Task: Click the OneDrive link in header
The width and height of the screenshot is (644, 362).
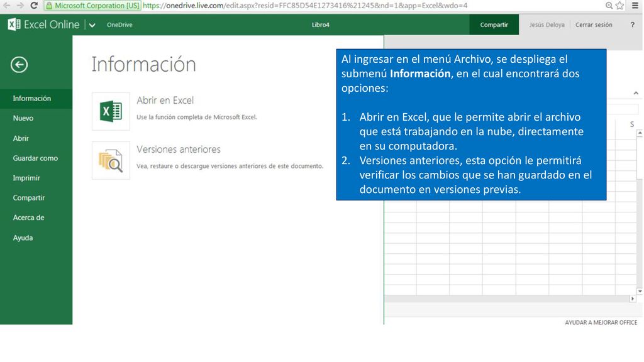Action: click(x=119, y=25)
